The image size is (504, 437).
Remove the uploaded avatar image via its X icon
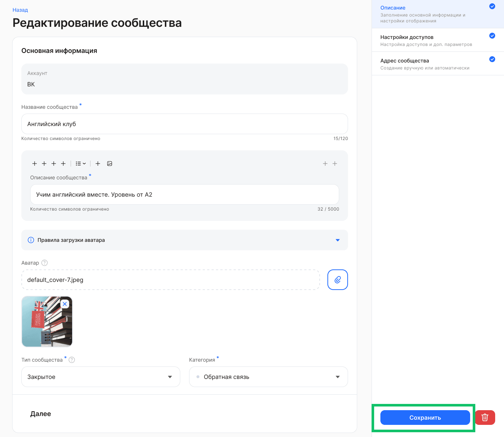65,304
